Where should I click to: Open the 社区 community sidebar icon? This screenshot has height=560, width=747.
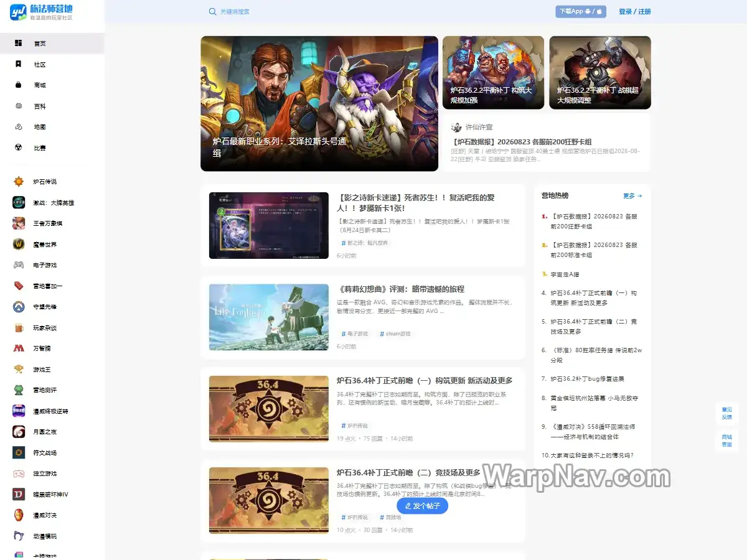19,64
